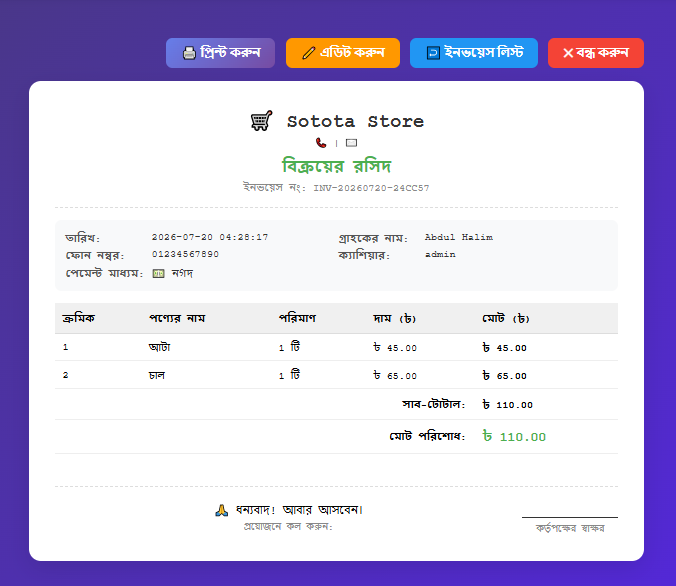This screenshot has height=586, width=676.
Task: Click the phone number 01234567890
Action: [185, 254]
